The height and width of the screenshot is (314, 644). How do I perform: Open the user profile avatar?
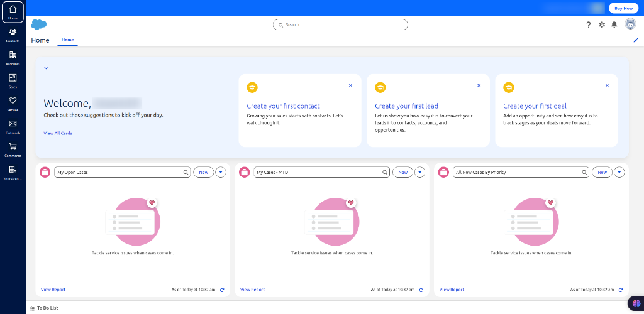point(630,24)
